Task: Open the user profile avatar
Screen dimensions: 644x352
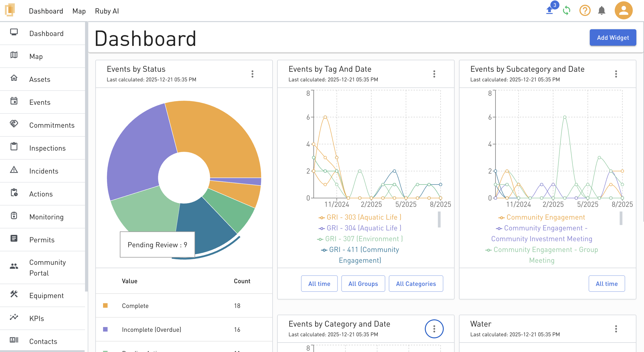Action: [623, 11]
